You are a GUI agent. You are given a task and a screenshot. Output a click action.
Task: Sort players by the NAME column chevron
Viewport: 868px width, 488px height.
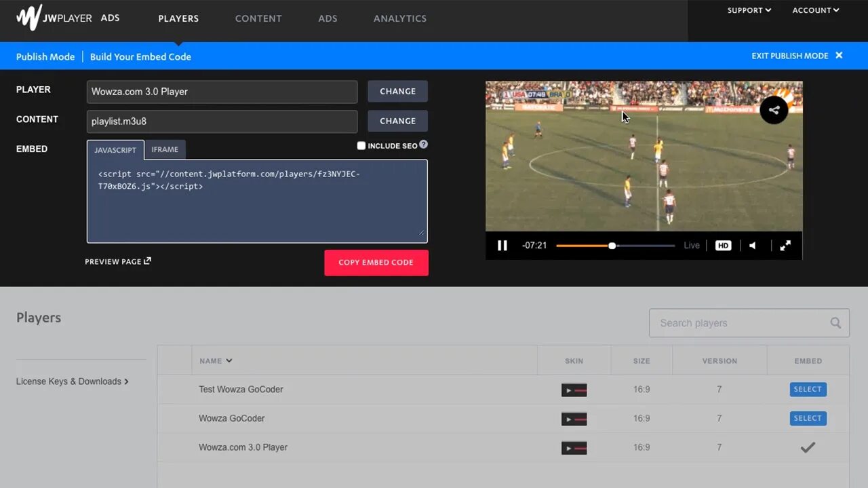(x=229, y=360)
